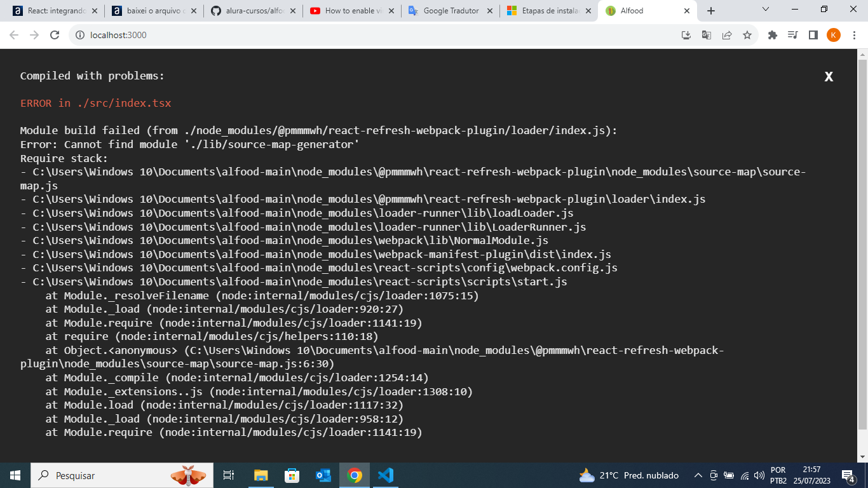Close the 'baixei o arquivo' tab
The image size is (868, 488).
[194, 11]
